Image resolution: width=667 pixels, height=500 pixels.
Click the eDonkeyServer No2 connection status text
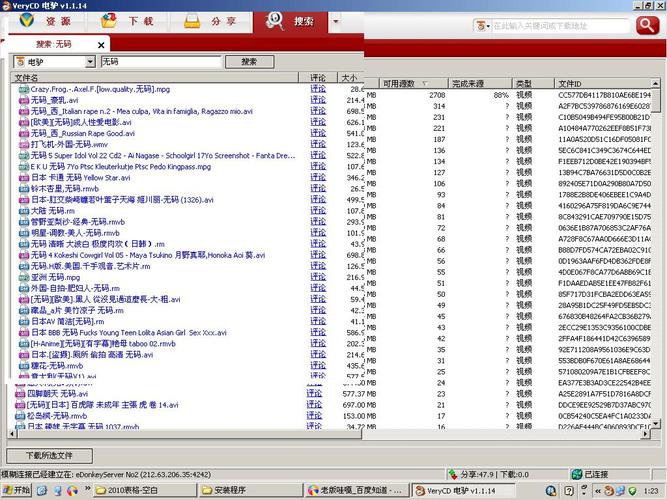coord(106,474)
